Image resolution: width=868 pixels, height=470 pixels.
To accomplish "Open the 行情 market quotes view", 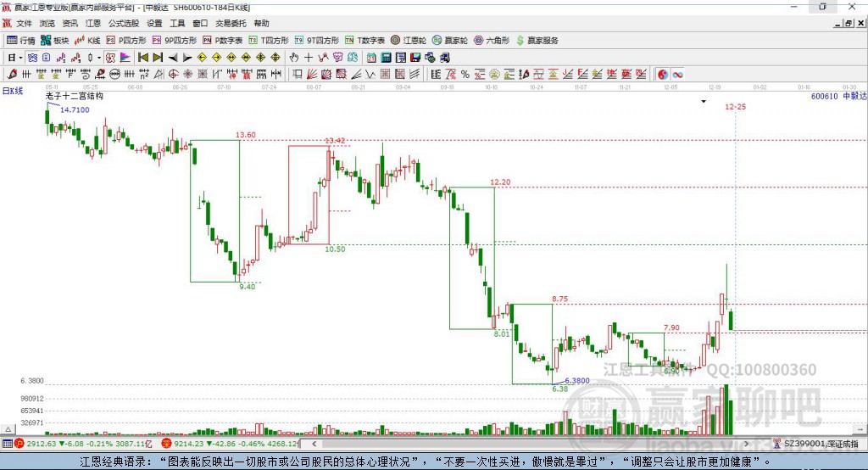I will pos(20,41).
